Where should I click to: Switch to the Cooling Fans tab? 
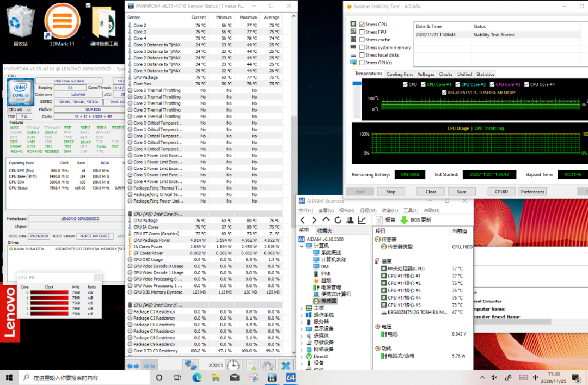pos(400,74)
